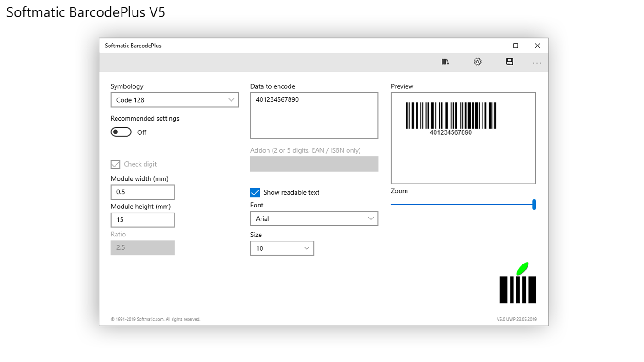This screenshot has height=362, width=644.
Task: Open the Symbology dropdown showing Code 128
Action: tap(174, 100)
